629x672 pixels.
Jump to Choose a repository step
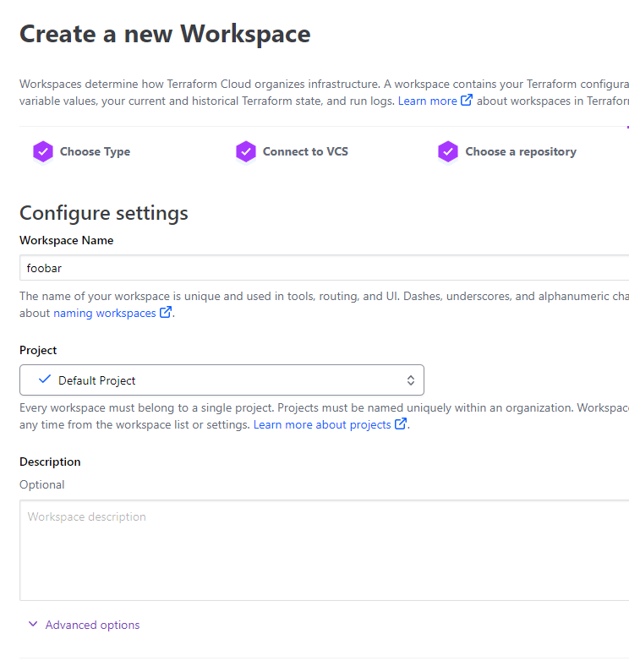click(521, 152)
